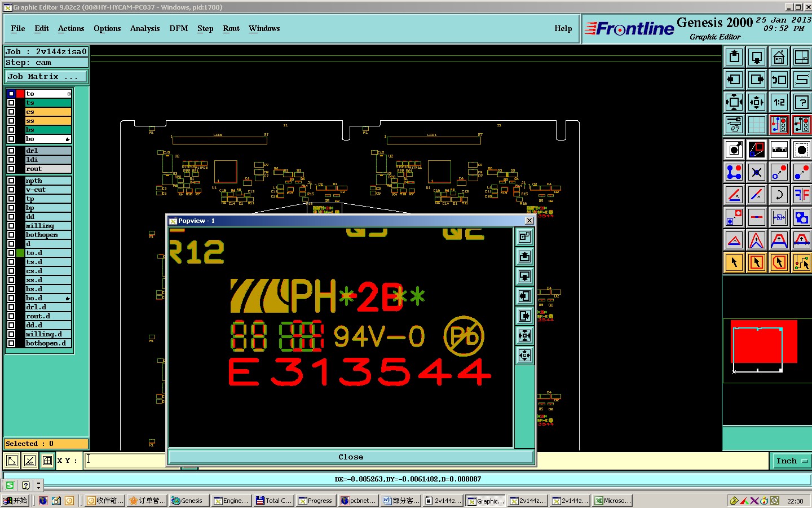Select the ruler measure tool
This screenshot has height=508, width=812.
(x=779, y=150)
